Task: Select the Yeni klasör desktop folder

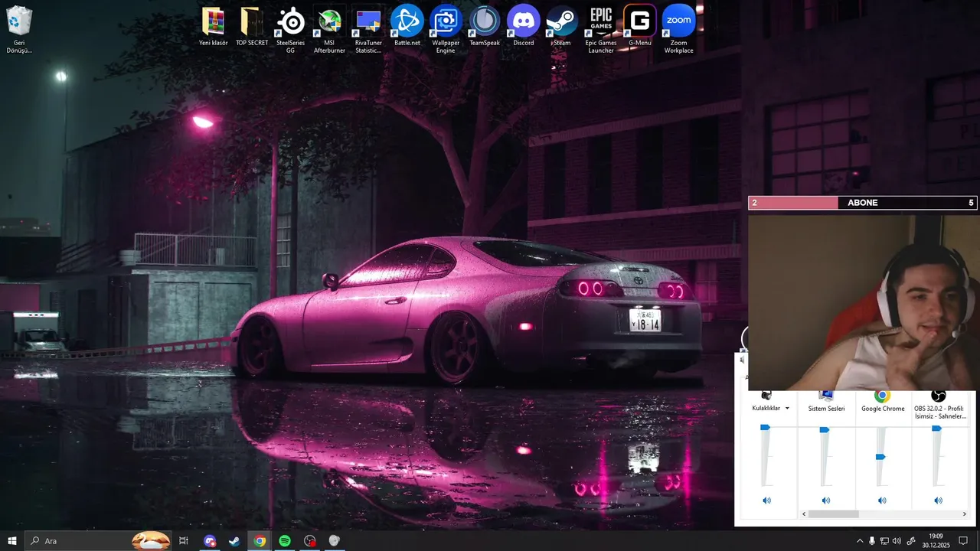Action: pyautogui.click(x=214, y=27)
